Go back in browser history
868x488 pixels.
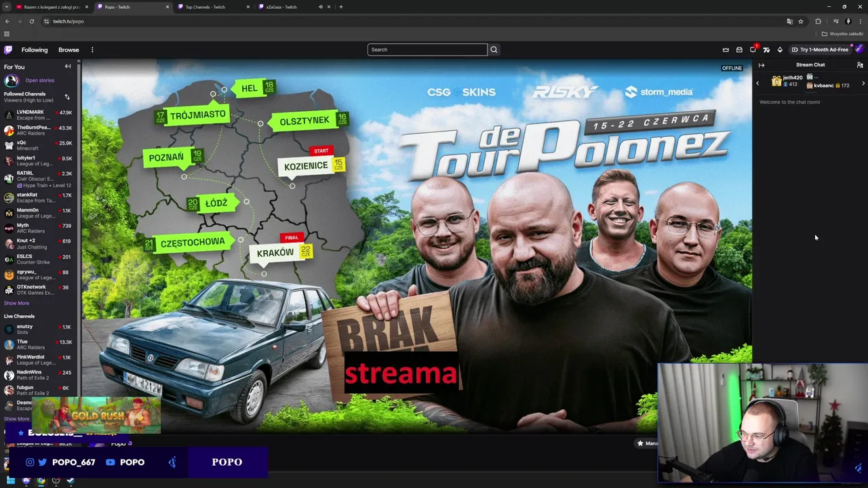(7, 21)
